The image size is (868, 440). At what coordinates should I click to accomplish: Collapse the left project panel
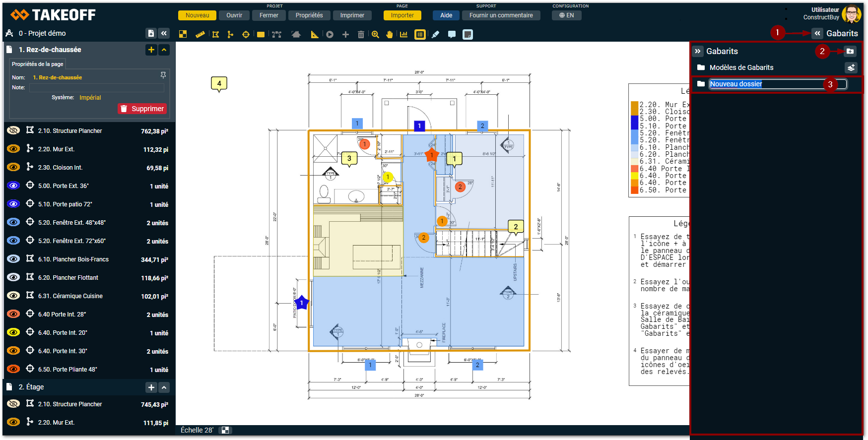tap(164, 33)
